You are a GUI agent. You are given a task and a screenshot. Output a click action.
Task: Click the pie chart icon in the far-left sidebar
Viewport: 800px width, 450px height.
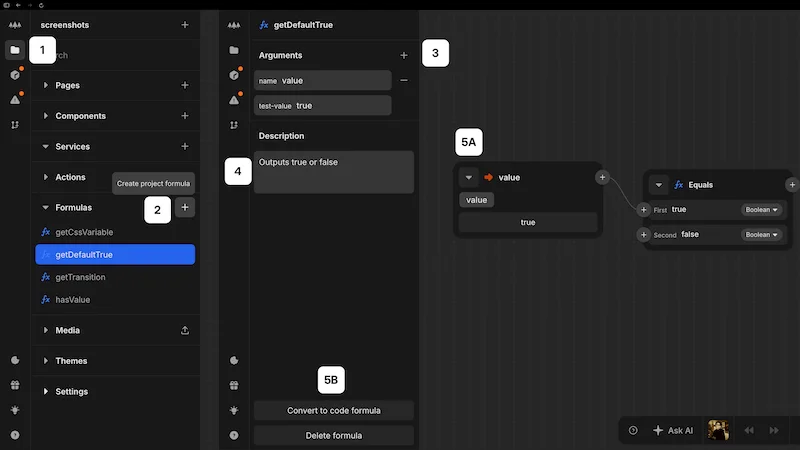[15, 360]
